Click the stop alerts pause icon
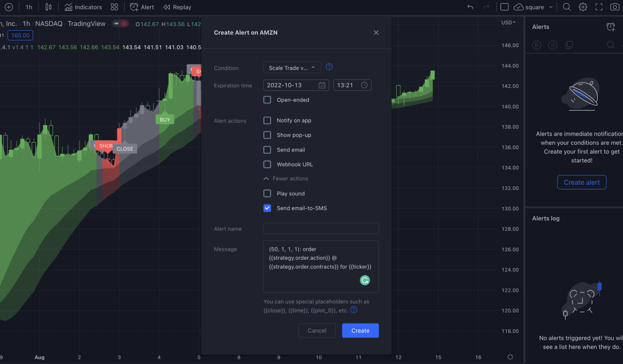The width and height of the screenshot is (623, 364). [553, 45]
